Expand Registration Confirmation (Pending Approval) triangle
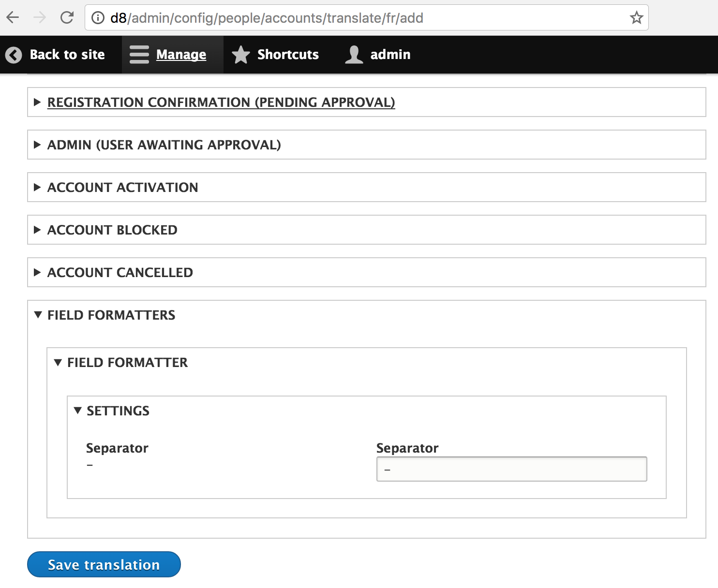The width and height of the screenshot is (718, 588). tap(37, 102)
